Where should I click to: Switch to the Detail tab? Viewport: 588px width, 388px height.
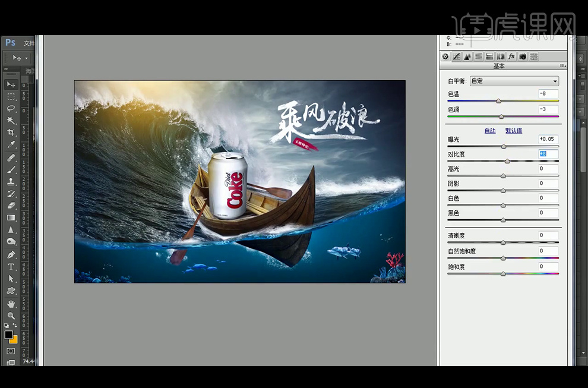pyautogui.click(x=467, y=56)
